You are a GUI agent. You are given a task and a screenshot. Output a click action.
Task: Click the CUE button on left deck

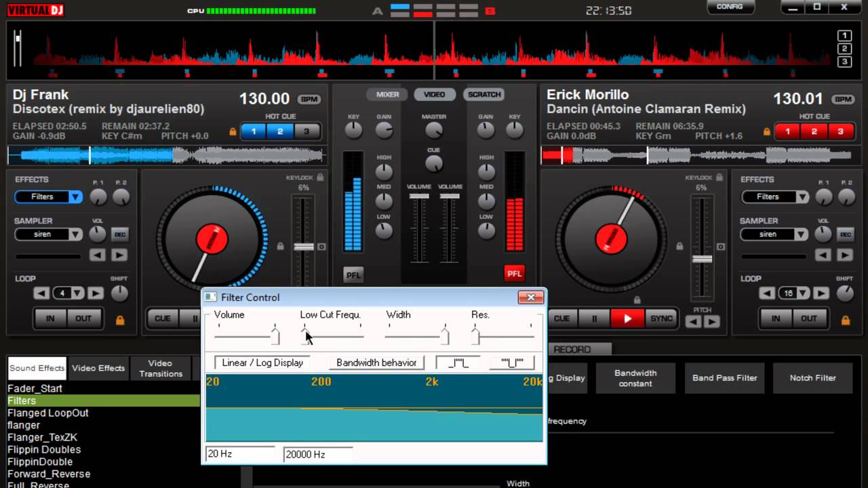163,318
